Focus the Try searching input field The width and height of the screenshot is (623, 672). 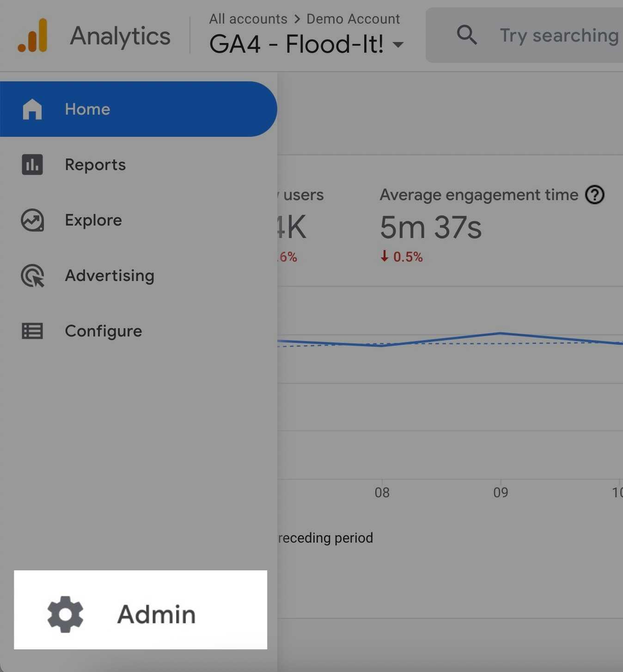point(524,35)
